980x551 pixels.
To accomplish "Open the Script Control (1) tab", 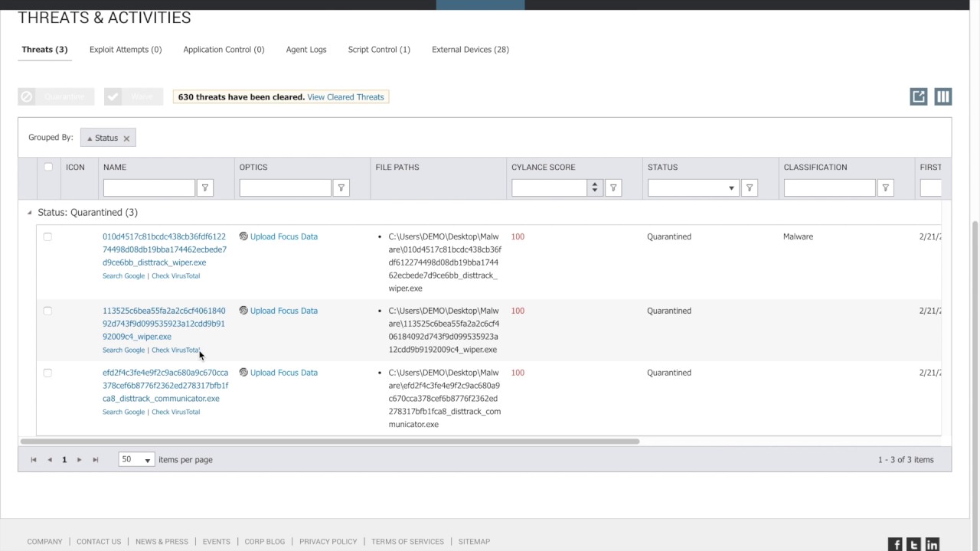I will [x=379, y=50].
